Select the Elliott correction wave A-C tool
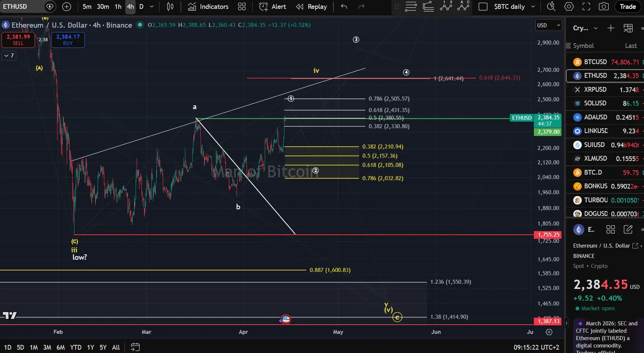 tap(463, 6)
